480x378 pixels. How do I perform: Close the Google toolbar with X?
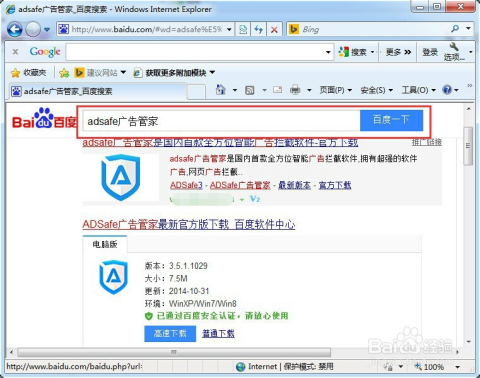15,52
